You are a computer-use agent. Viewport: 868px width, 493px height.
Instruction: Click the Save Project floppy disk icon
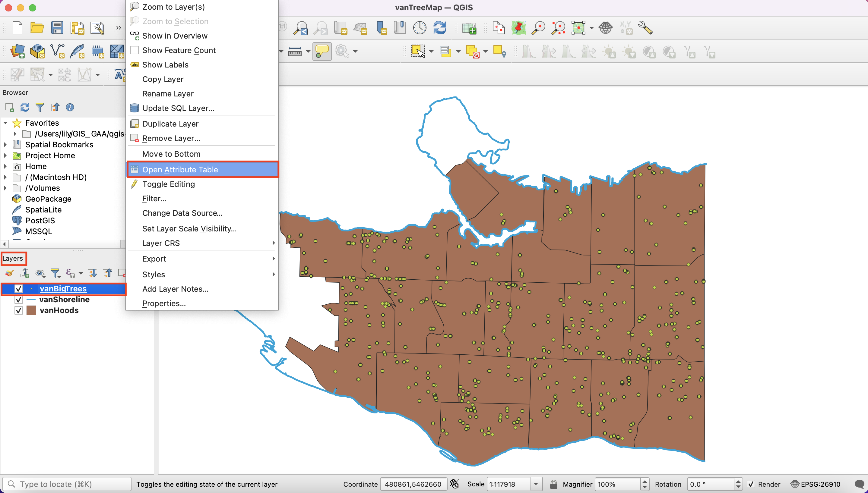point(57,28)
